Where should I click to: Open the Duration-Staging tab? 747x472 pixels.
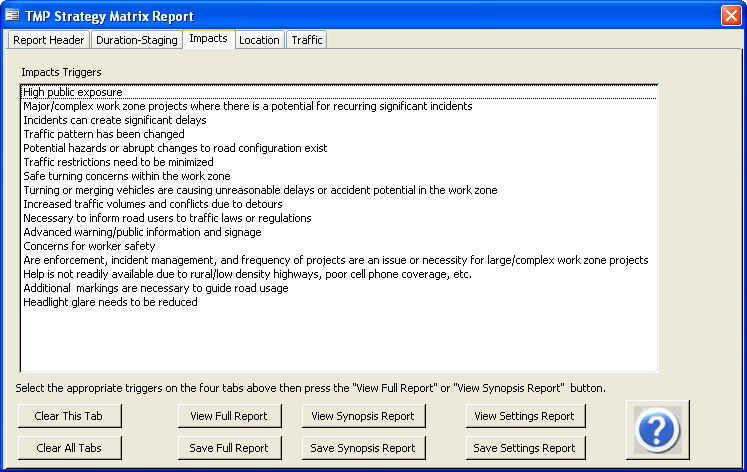pyautogui.click(x=137, y=40)
